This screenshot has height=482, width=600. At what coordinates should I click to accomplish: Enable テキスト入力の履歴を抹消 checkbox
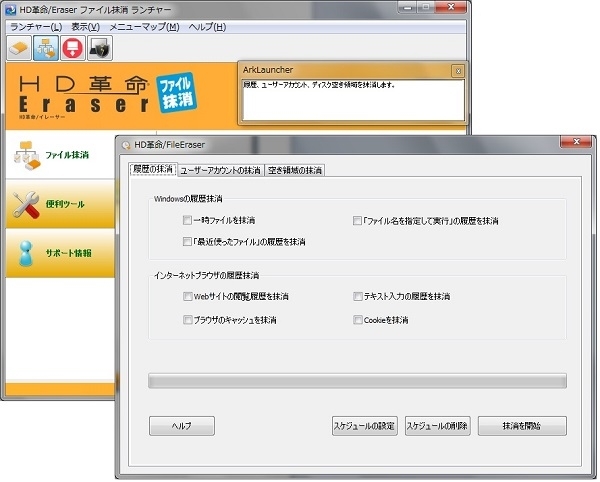(x=357, y=296)
